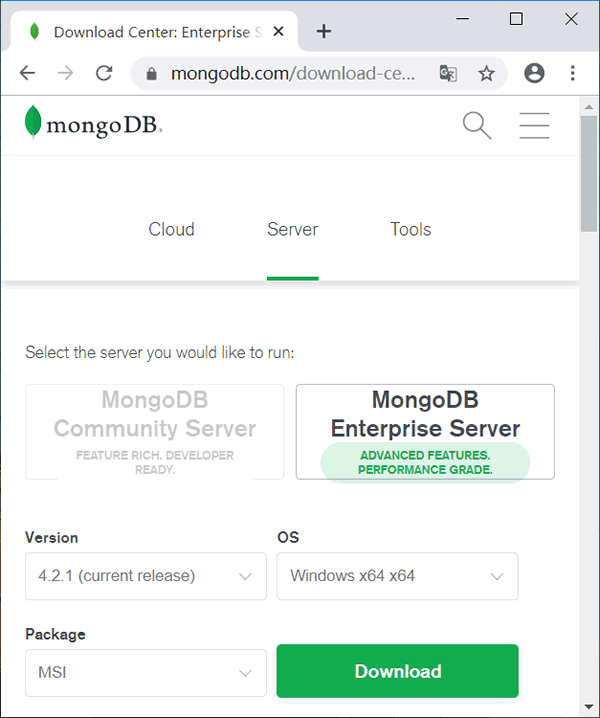Open the Chrome three-dot menu
Screen dimensions: 600x718
coord(573,73)
